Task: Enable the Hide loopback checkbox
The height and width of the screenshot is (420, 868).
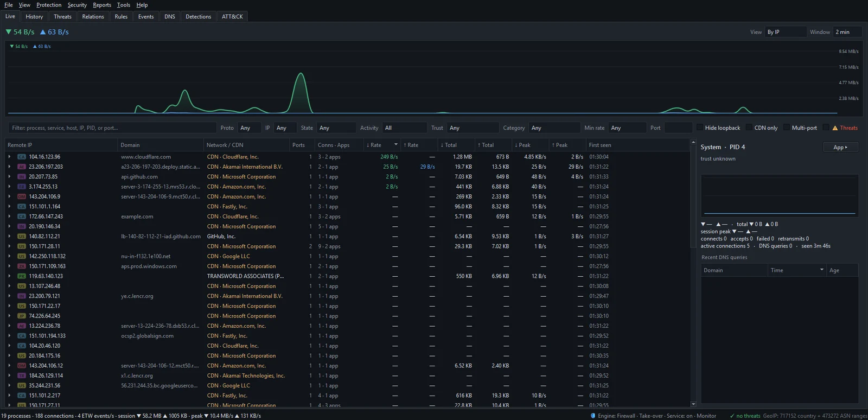Action: click(x=700, y=128)
